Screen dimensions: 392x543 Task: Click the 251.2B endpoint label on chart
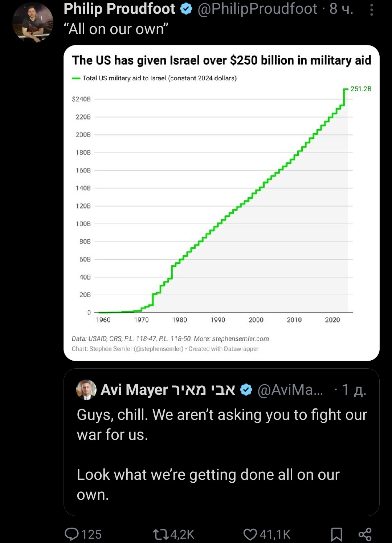pyautogui.click(x=361, y=89)
